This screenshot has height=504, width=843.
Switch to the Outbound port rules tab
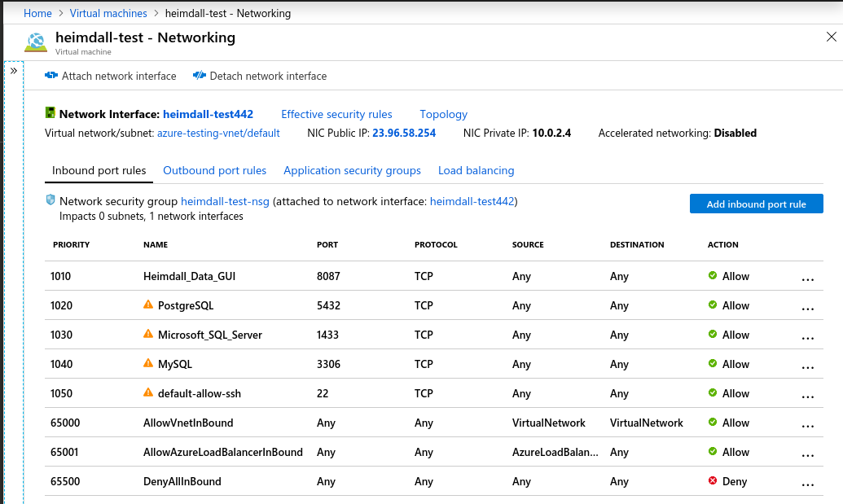coord(214,170)
